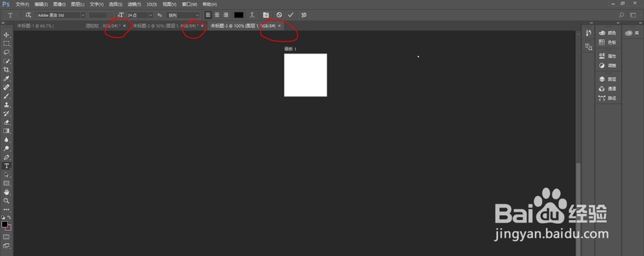Open the 文件(F) menu
Screen dimensions: 644x256
pyautogui.click(x=22, y=4)
